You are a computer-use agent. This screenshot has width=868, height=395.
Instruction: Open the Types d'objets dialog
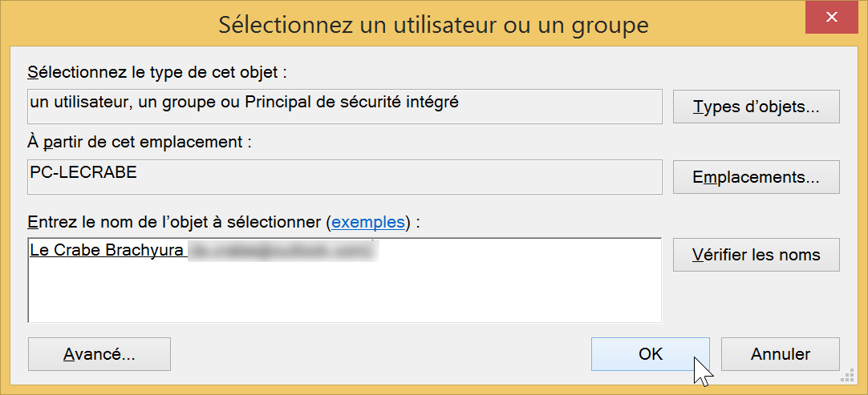756,107
